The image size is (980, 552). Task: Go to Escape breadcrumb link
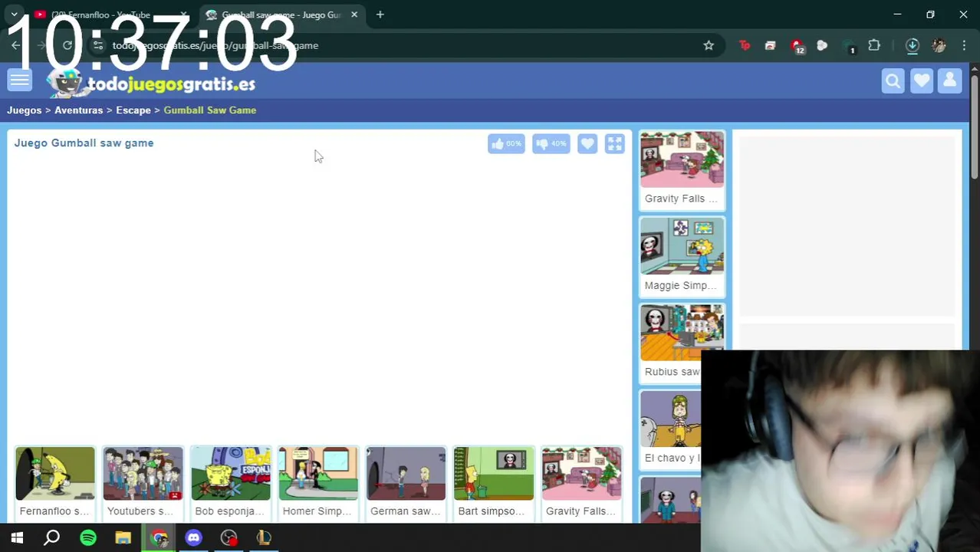tap(133, 110)
